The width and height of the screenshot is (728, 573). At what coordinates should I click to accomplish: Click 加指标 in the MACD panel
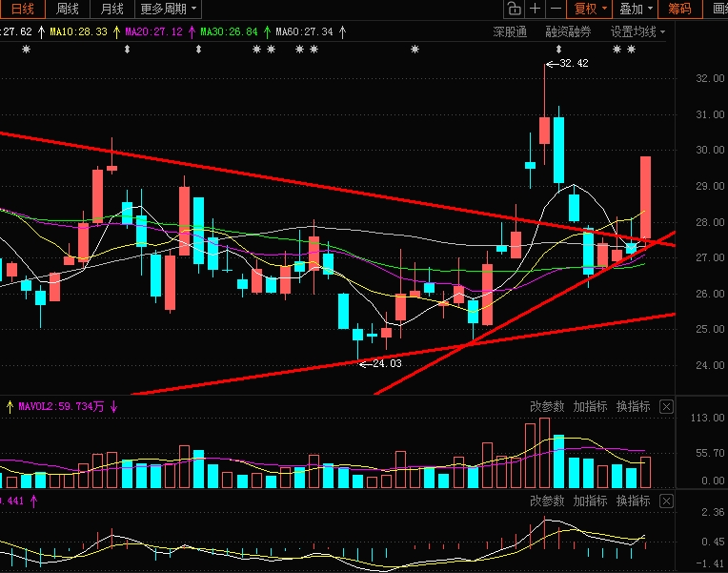[x=590, y=501]
